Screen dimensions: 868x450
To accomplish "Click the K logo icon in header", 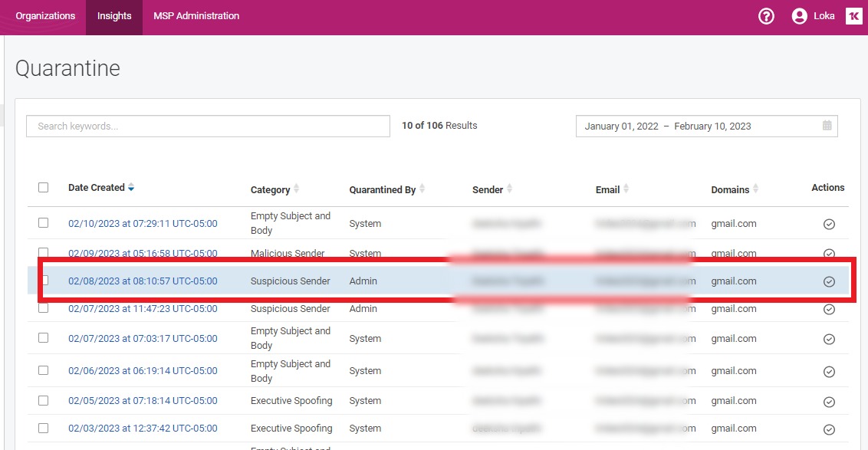I will click(x=853, y=16).
